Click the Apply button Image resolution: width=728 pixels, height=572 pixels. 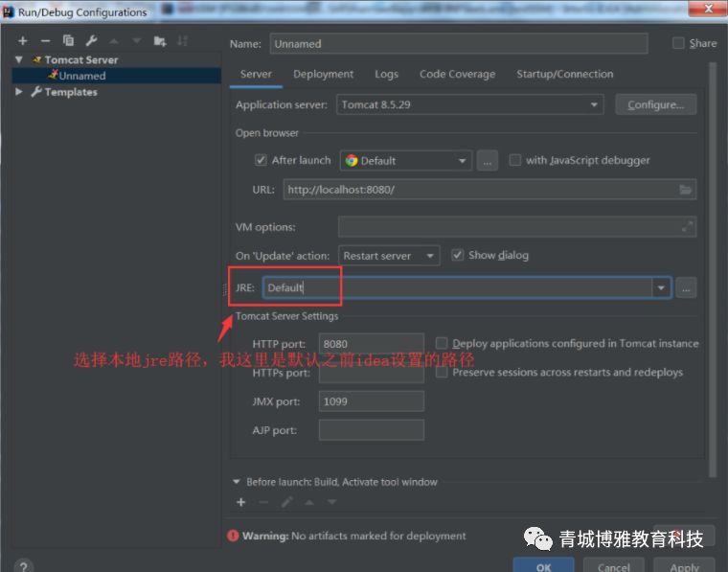coord(684,565)
